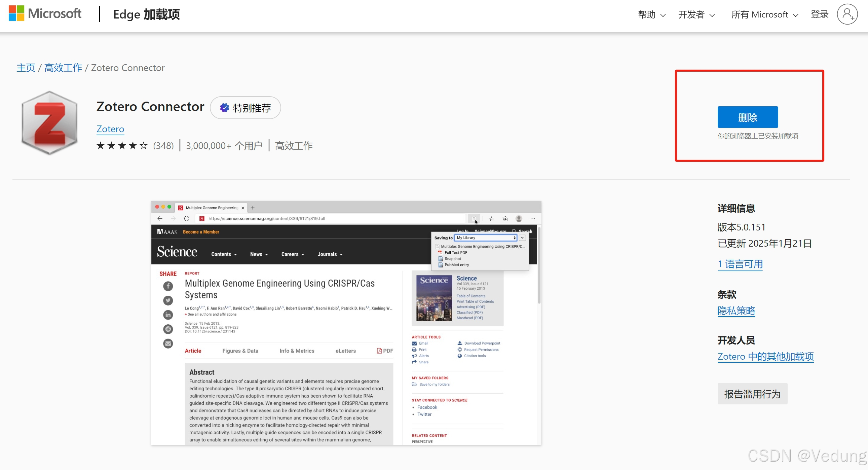868x470 pixels.
Task: Open the 1 语言可用 link
Action: [x=740, y=264]
